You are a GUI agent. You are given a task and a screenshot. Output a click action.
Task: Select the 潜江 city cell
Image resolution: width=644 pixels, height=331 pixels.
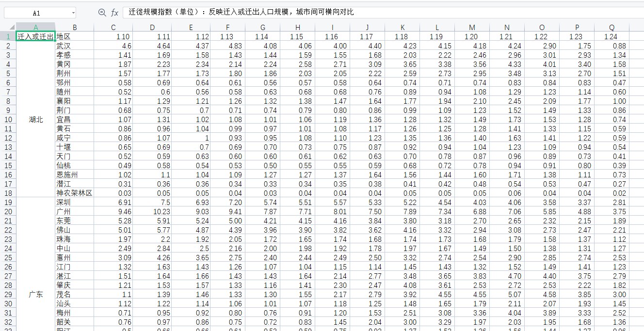click(75, 184)
